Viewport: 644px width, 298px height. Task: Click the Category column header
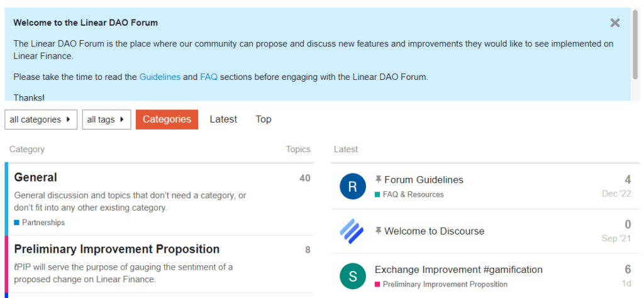[27, 150]
